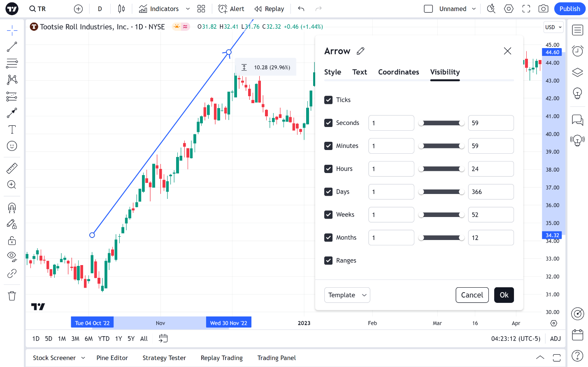The width and height of the screenshot is (588, 367).
Task: Open the Stock Screener dropdown arrow
Action: click(83, 358)
